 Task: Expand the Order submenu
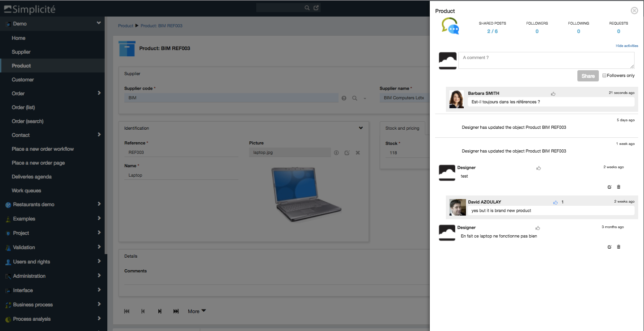pos(99,93)
